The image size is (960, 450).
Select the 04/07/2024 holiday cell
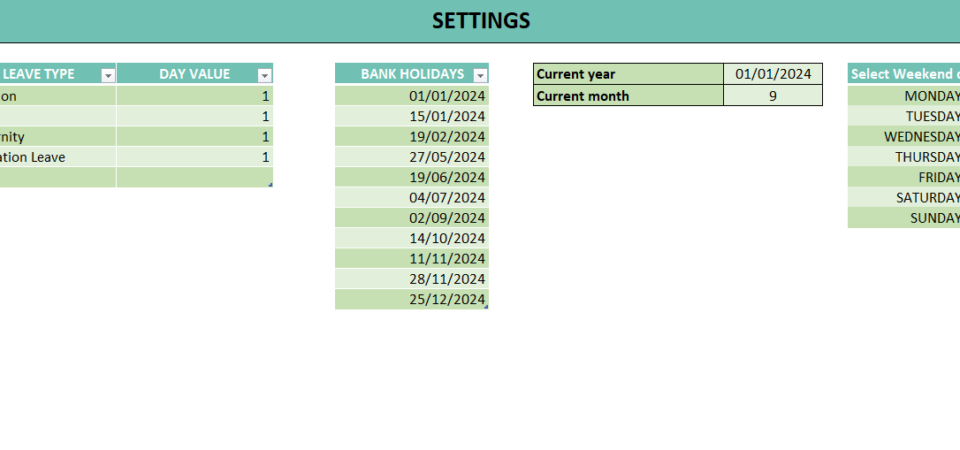[412, 197]
